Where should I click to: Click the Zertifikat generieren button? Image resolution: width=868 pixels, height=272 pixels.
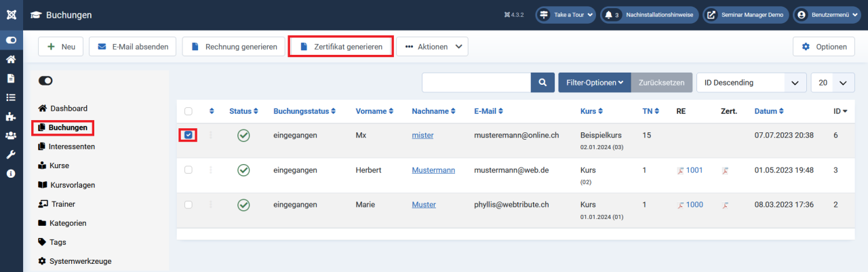pyautogui.click(x=340, y=47)
